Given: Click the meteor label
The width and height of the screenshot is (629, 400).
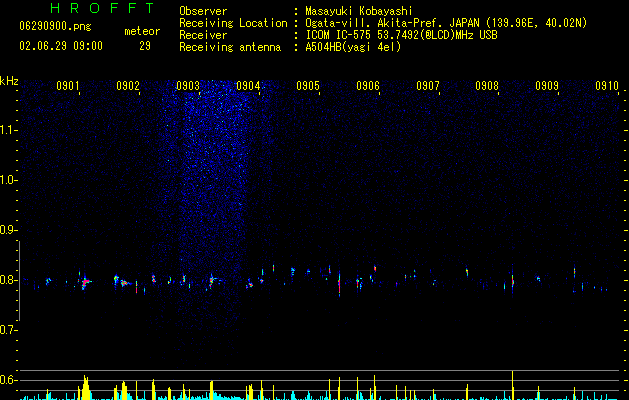Looking at the screenshot, I should 142,31.
